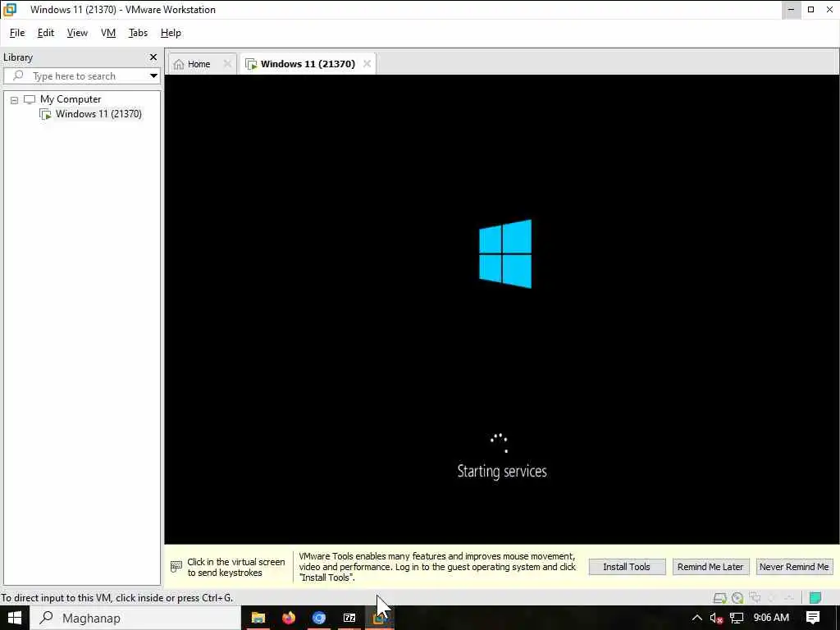The height and width of the screenshot is (630, 840).
Task: Click the 'Starting services' text in VM
Action: (502, 472)
